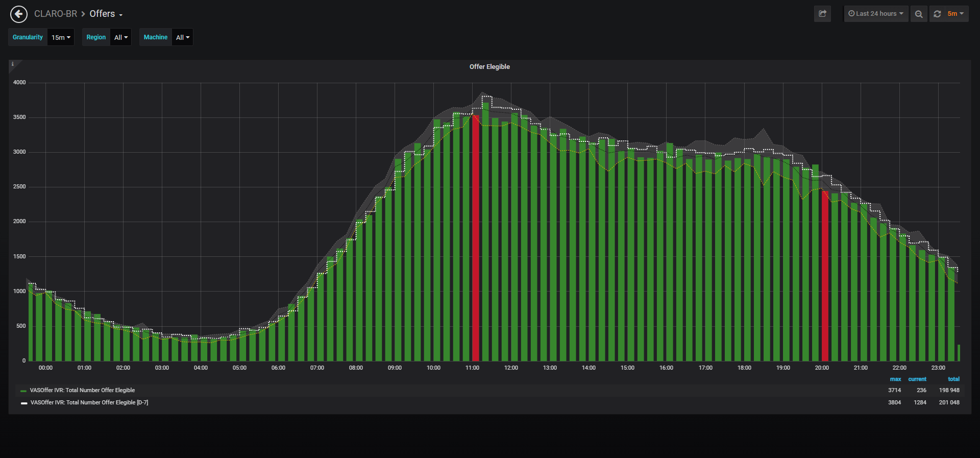Refresh the dashboard with the refresh icon
Viewport: 980px width, 458px height.
[x=937, y=14]
